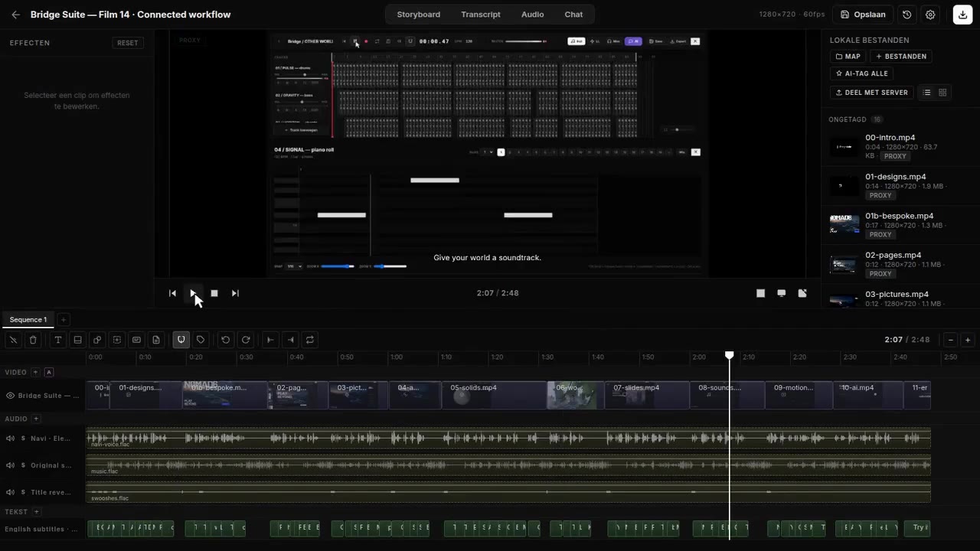Add a new video track
The width and height of the screenshot is (980, 551).
click(x=35, y=372)
